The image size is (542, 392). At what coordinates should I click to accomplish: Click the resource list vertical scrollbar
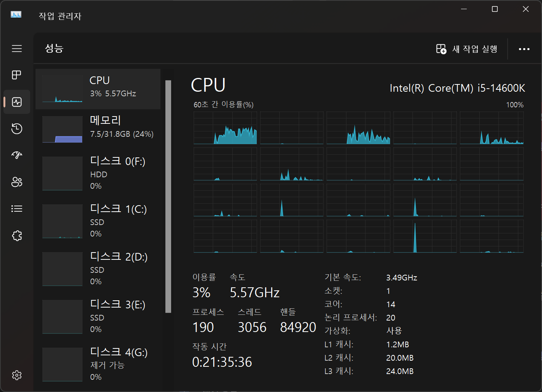[x=168, y=196]
